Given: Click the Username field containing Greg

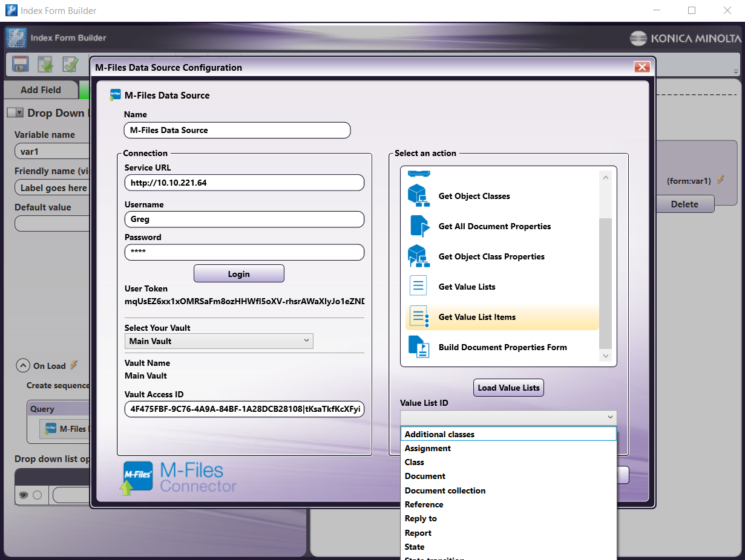Looking at the screenshot, I should [245, 220].
